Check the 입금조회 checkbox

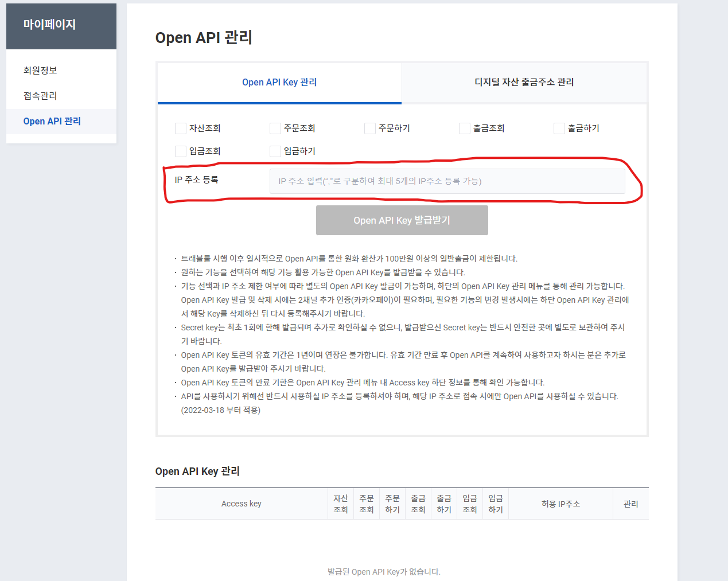[x=181, y=151]
